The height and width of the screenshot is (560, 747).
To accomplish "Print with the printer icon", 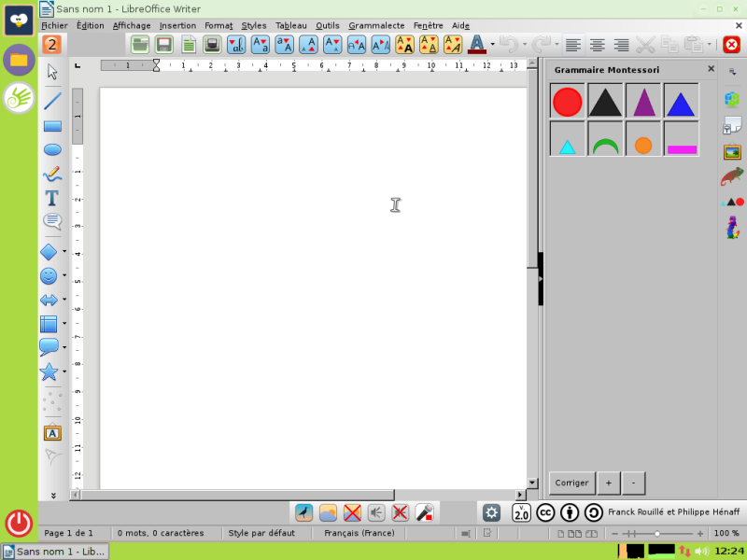I will click(212, 45).
